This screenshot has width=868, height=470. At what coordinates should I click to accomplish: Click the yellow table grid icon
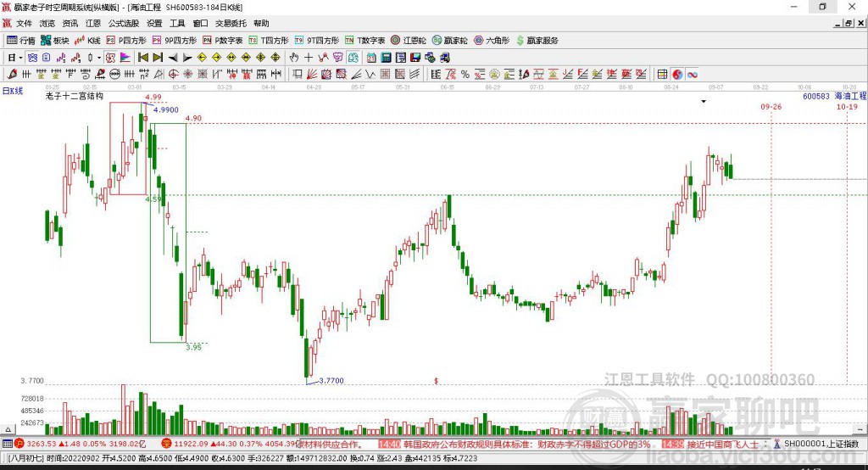tap(662, 75)
